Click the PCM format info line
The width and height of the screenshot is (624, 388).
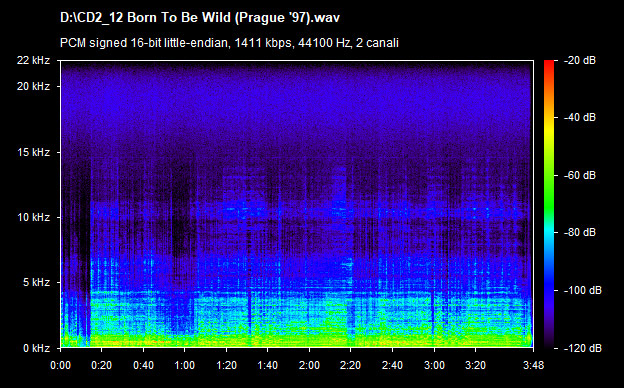point(229,43)
